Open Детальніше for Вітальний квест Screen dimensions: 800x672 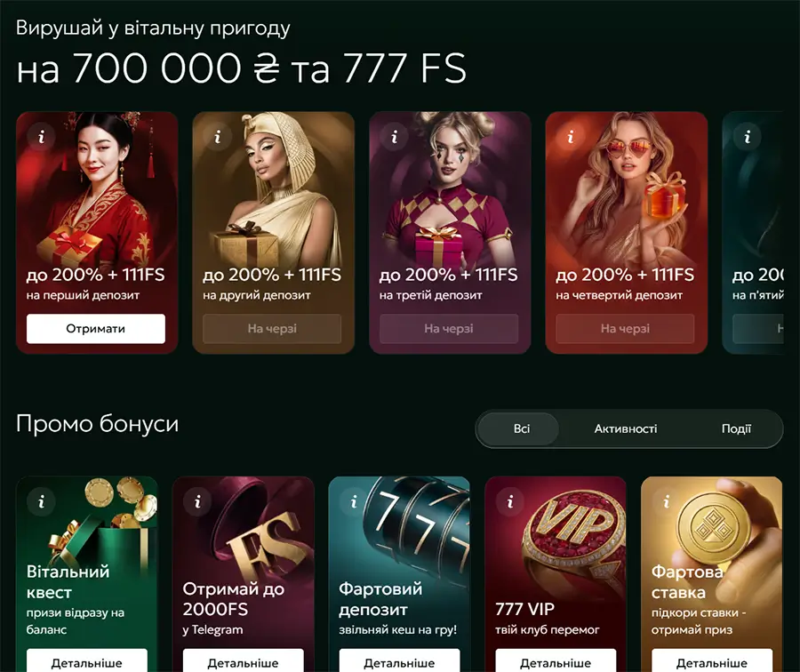point(87,661)
